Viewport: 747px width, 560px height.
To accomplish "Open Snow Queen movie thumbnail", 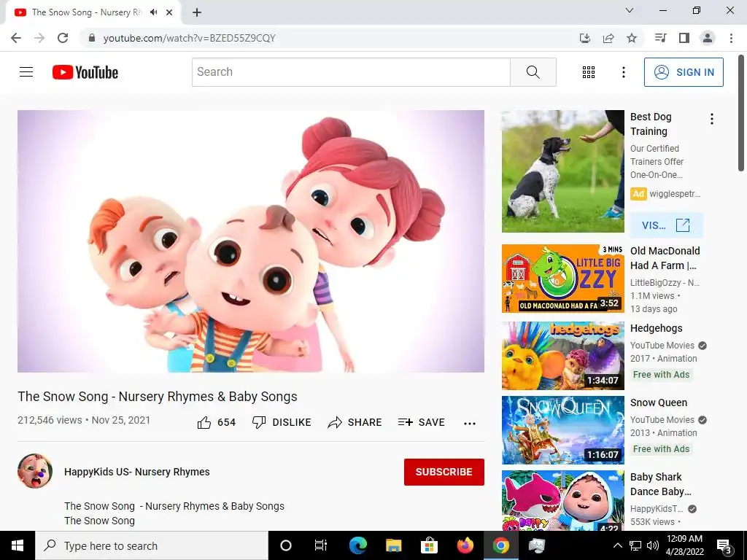I will point(562,430).
